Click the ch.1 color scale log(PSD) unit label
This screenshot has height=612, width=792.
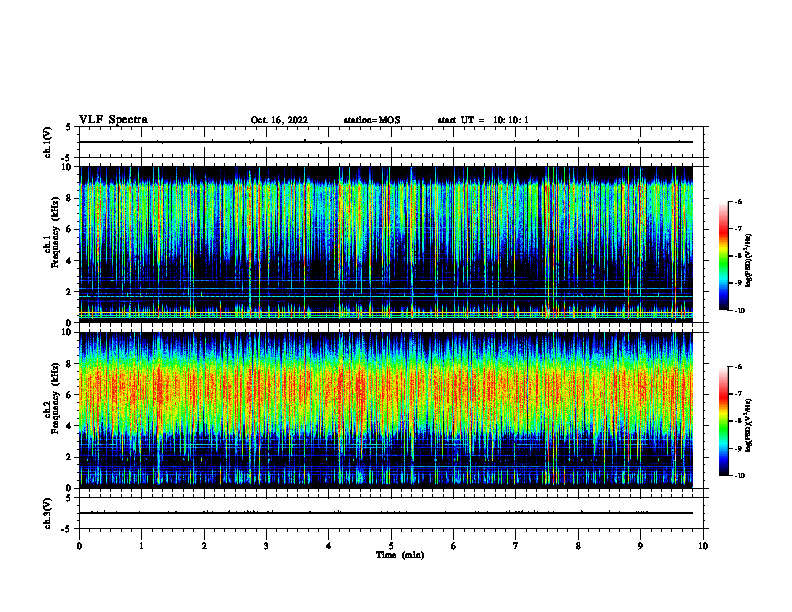pos(749,260)
